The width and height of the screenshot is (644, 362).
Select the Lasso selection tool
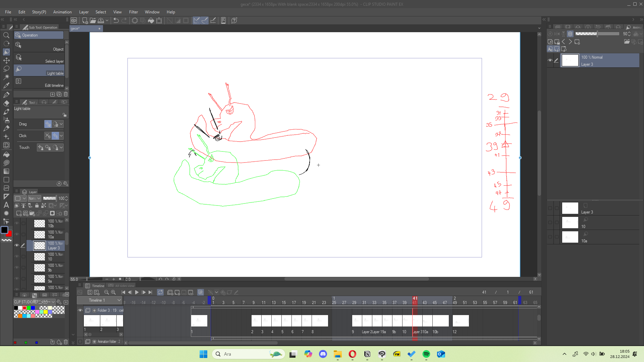coord(6,69)
